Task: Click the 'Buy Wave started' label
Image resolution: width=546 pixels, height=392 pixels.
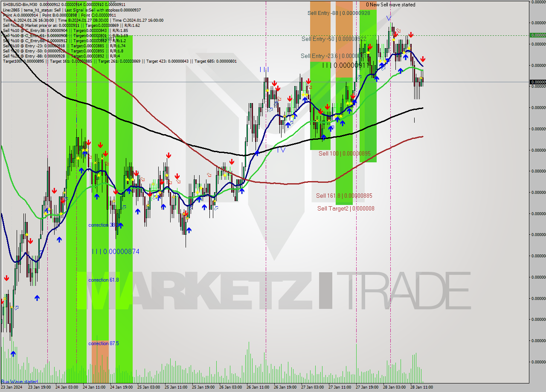Action: pyautogui.click(x=19, y=381)
